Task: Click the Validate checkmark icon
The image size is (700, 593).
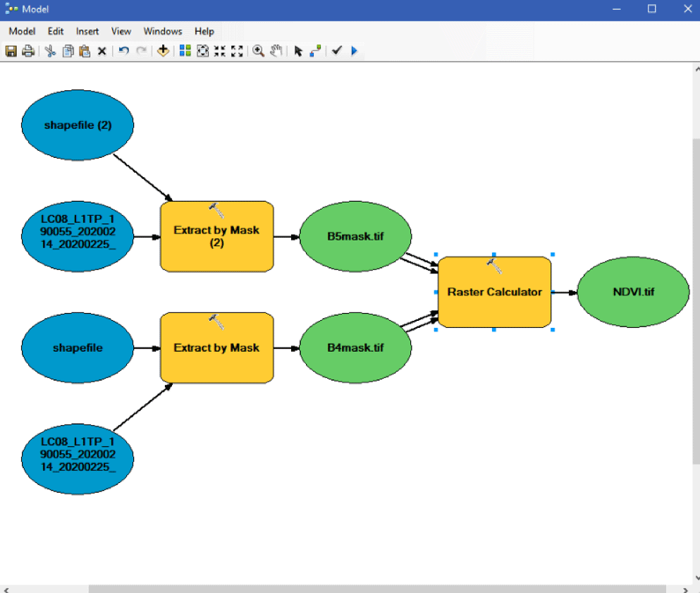Action: 337,50
